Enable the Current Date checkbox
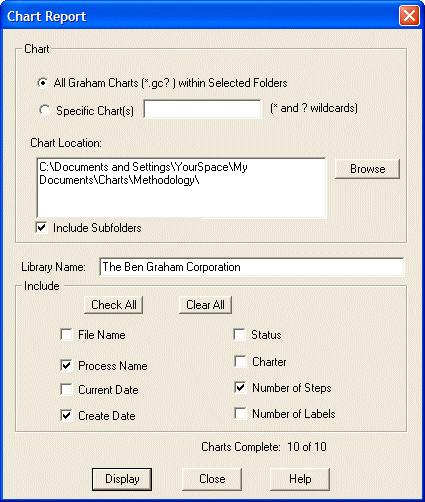Screen dimensions: 425x502 pos(66,389)
